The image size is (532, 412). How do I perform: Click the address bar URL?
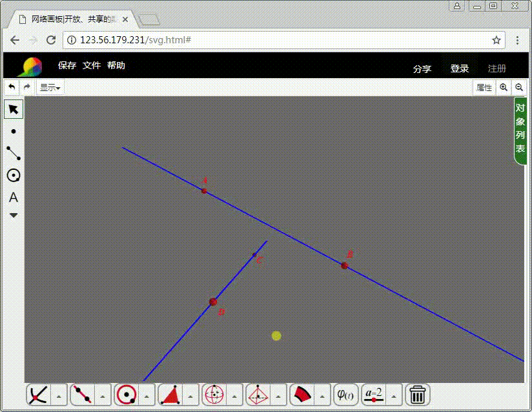tap(136, 40)
